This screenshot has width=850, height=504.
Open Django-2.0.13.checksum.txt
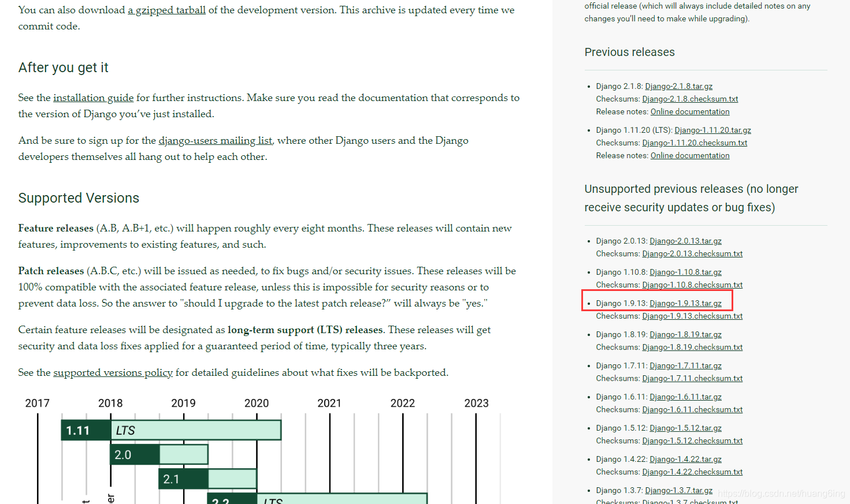pyautogui.click(x=692, y=254)
